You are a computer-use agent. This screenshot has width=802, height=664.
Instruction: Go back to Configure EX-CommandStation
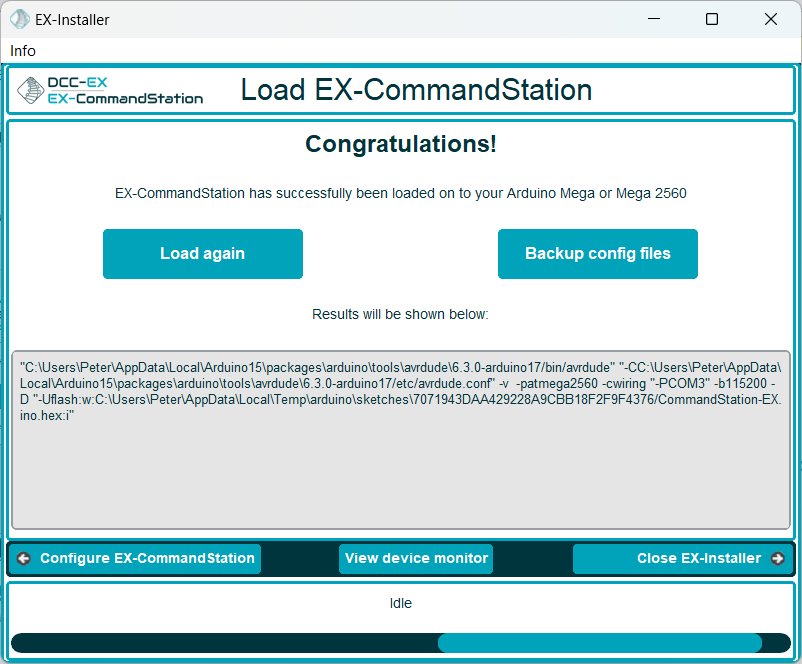point(136,558)
